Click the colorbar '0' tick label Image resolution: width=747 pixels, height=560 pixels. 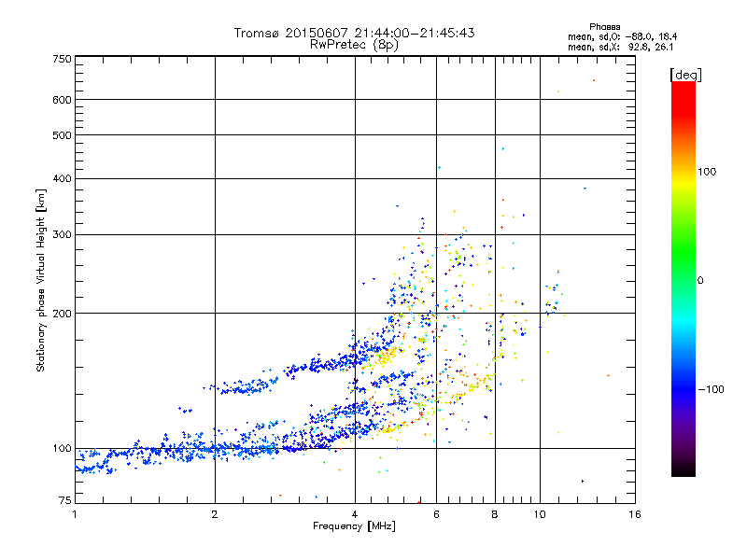coord(700,280)
